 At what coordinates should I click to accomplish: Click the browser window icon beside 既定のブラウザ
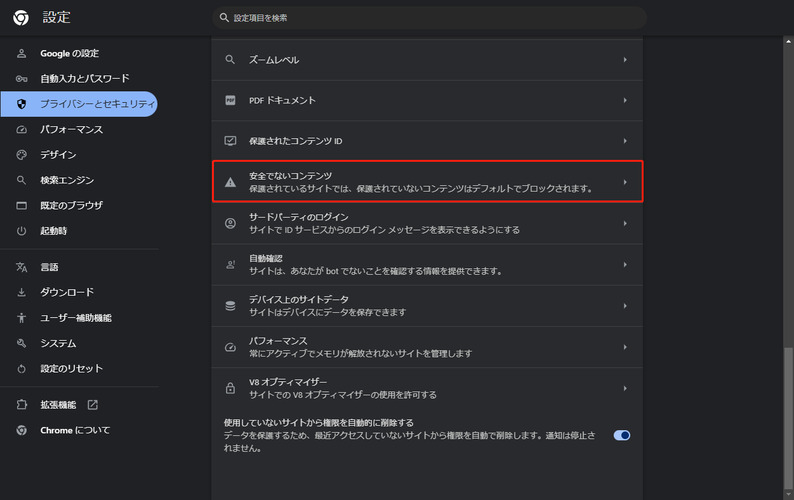tap(21, 205)
